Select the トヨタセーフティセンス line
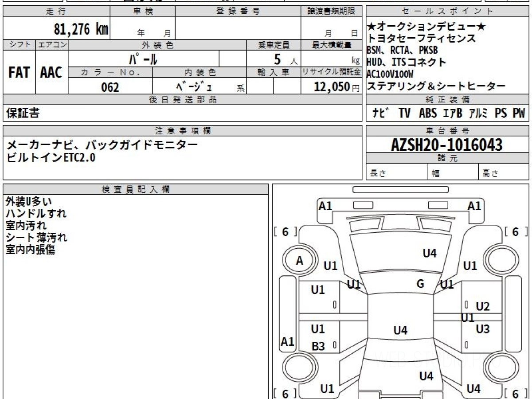This screenshot has width=532, height=399. pos(422,39)
